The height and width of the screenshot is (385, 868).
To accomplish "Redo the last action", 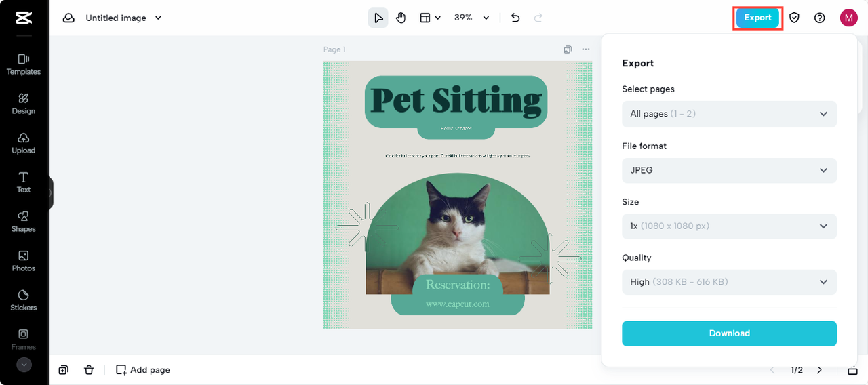I will (538, 18).
